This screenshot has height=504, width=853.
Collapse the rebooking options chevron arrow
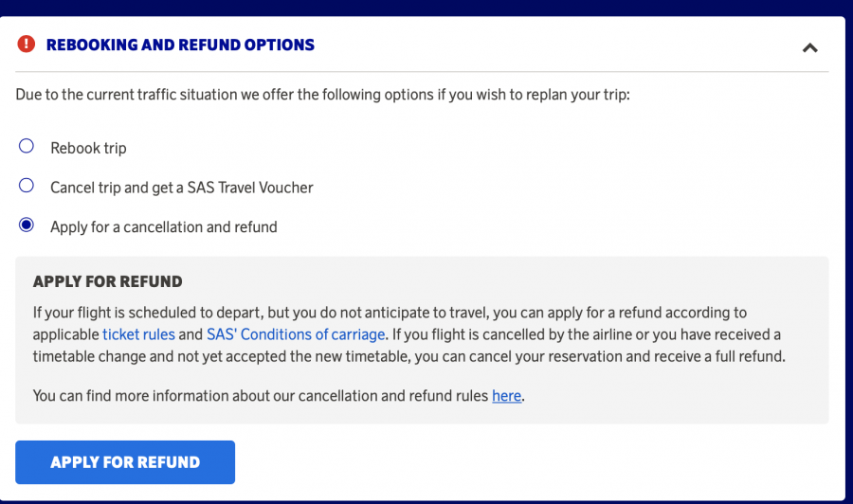click(x=809, y=47)
